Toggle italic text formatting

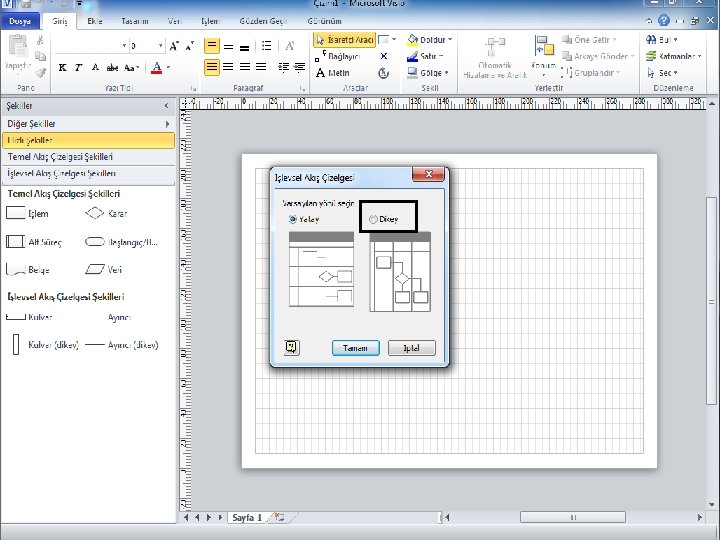pyautogui.click(x=78, y=68)
